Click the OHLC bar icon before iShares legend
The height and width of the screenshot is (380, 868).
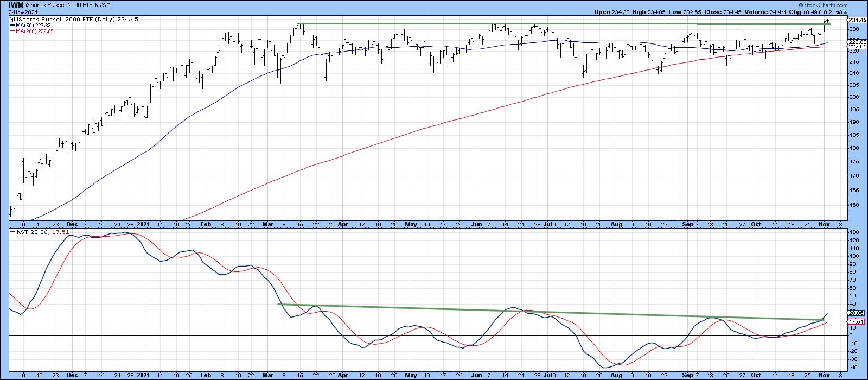(x=12, y=18)
